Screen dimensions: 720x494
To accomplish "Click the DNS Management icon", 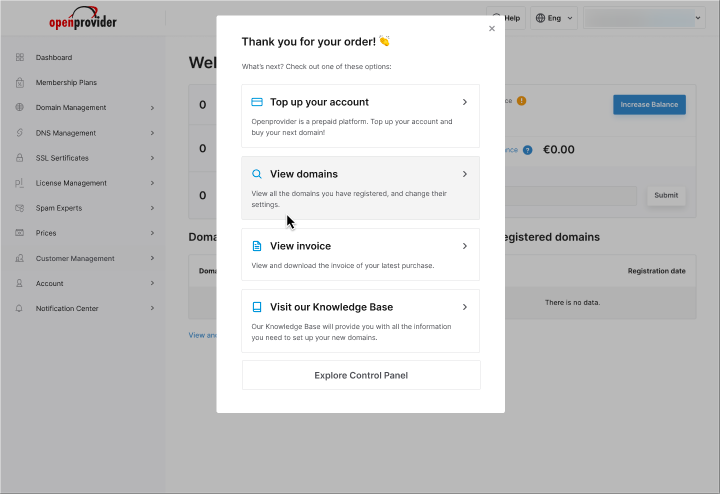I will 19,133.
